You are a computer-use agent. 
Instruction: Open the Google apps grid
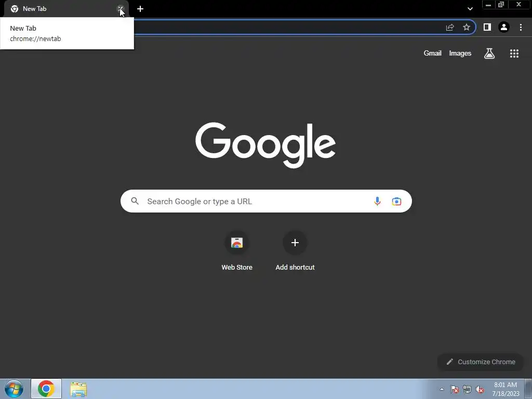(514, 54)
